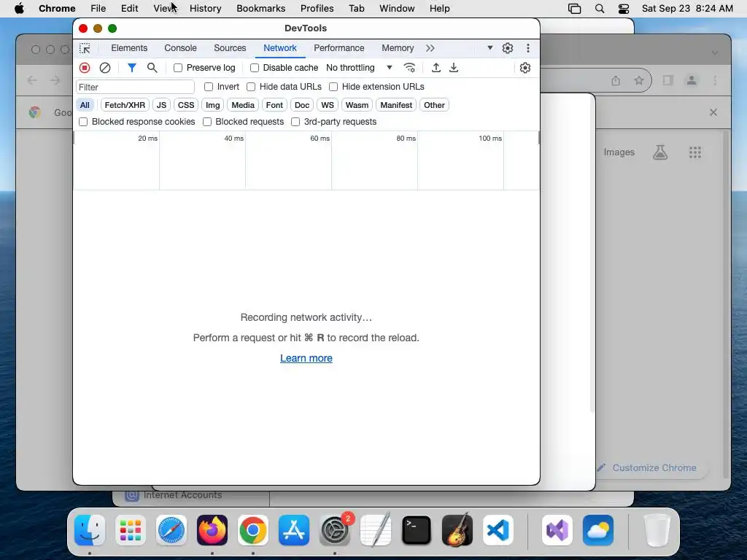Filter requests by WS type

tap(328, 105)
